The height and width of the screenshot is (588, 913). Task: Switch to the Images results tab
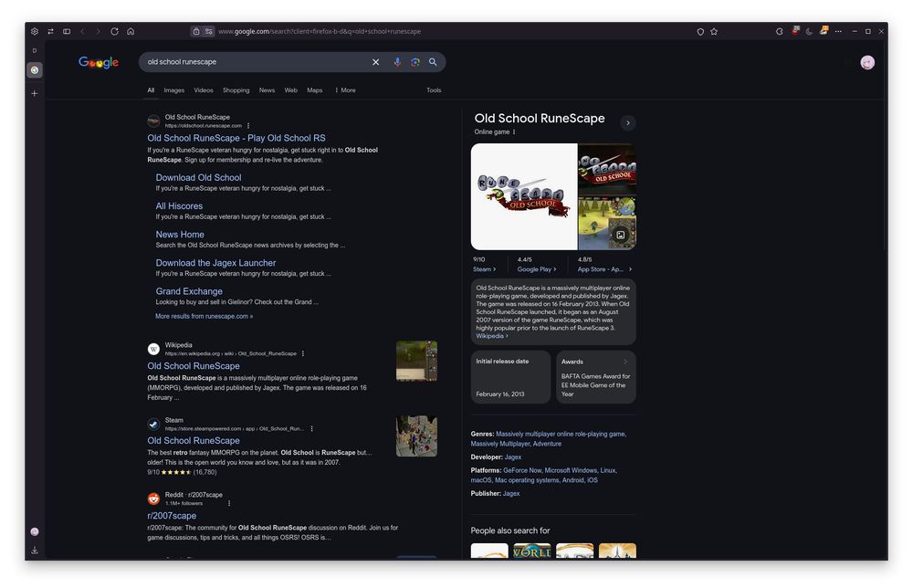coord(174,90)
